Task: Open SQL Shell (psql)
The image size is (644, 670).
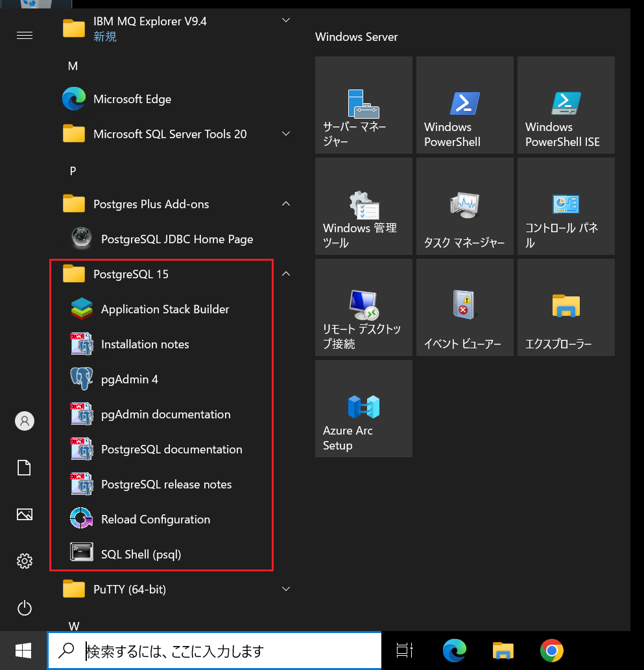Action: 171,554
